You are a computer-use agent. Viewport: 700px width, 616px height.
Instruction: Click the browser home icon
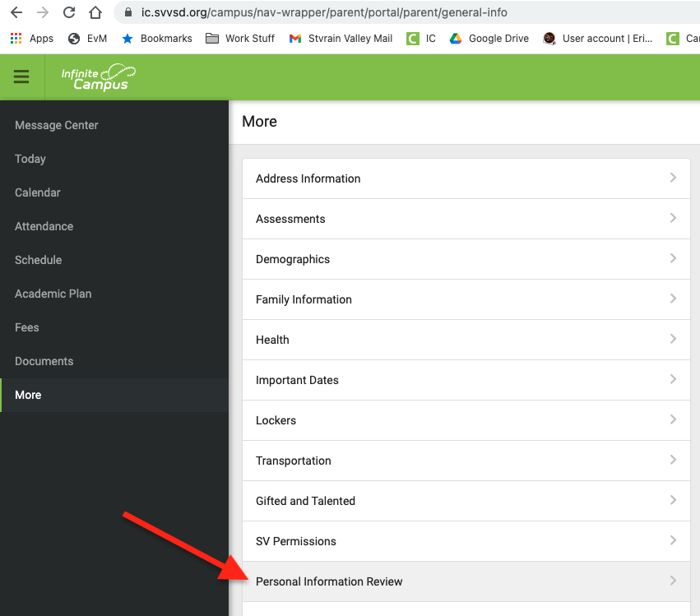pyautogui.click(x=95, y=12)
